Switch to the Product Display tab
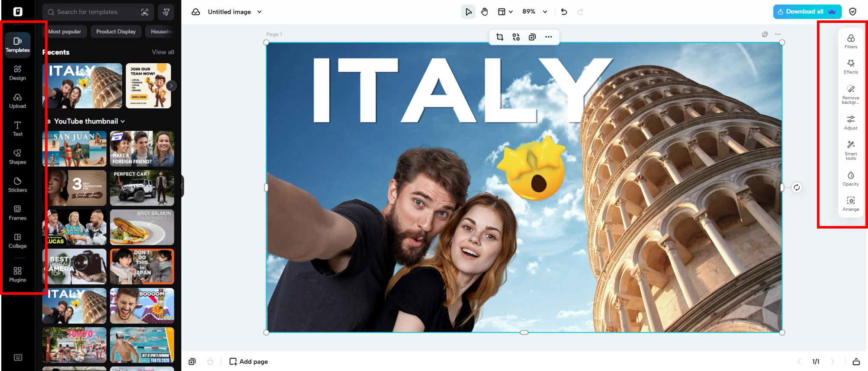 coord(116,32)
